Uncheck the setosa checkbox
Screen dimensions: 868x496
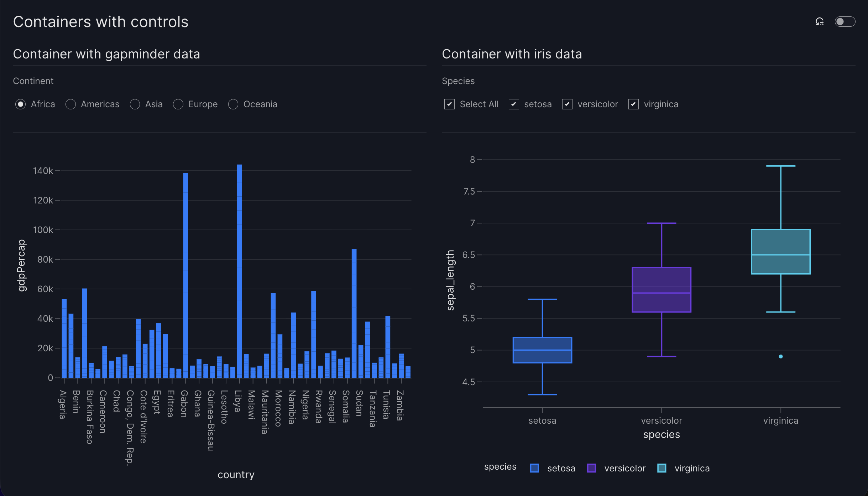point(514,104)
